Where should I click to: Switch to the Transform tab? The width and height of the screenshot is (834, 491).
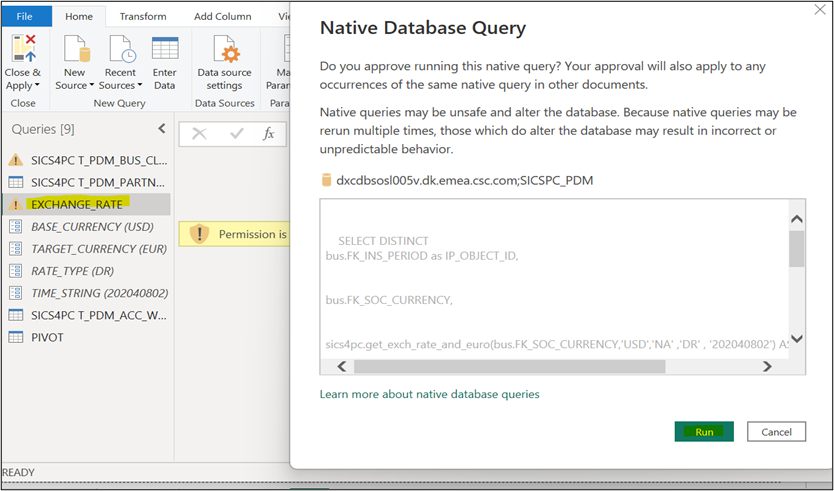coord(143,17)
